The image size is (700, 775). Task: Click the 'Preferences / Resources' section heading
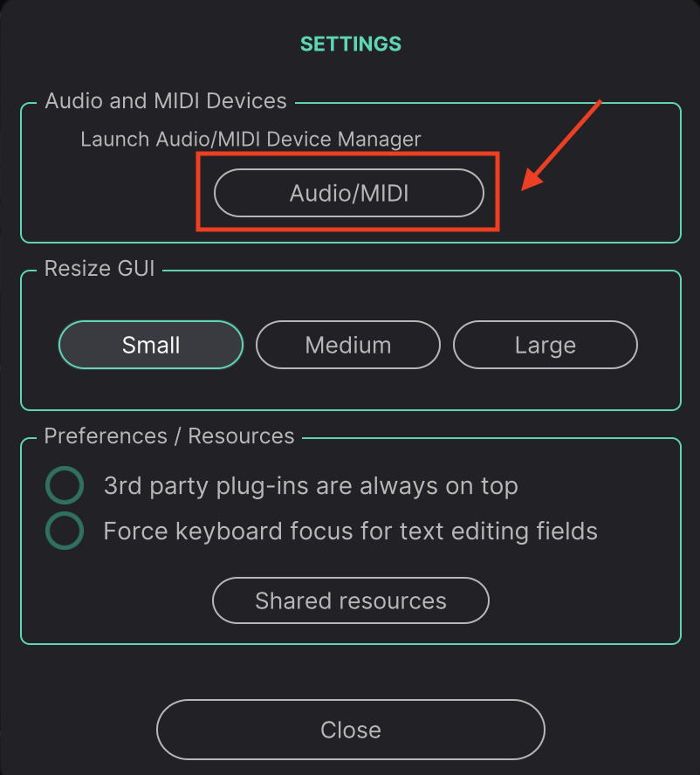click(169, 436)
